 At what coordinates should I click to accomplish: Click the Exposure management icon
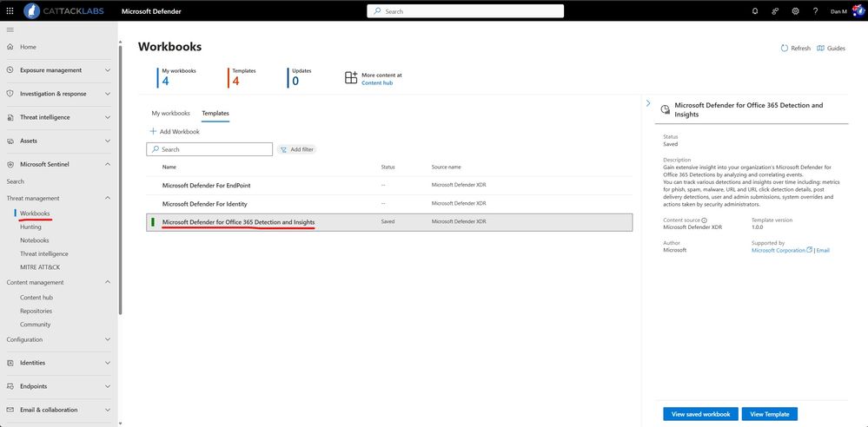pyautogui.click(x=10, y=70)
